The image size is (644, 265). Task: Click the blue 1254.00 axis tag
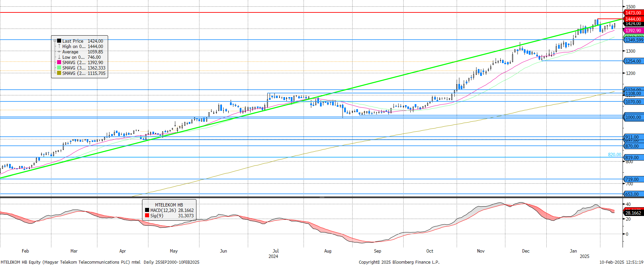[633, 61]
